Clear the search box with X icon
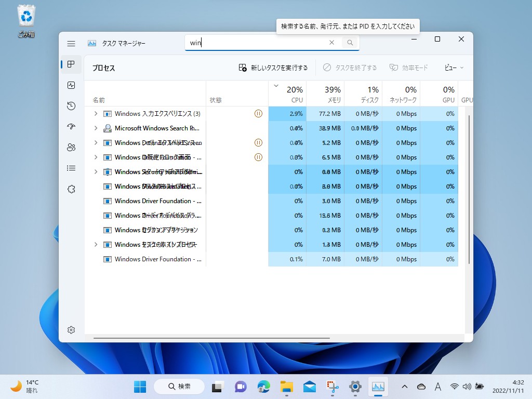This screenshot has width=532, height=399. [331, 43]
